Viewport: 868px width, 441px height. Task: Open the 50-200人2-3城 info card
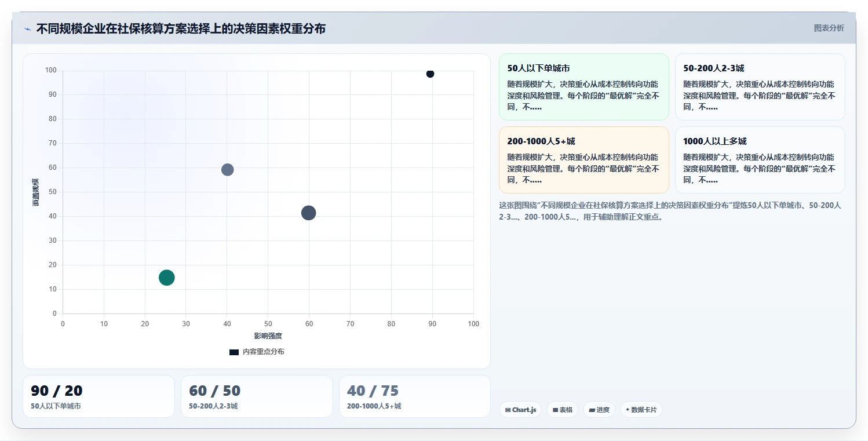click(x=760, y=87)
